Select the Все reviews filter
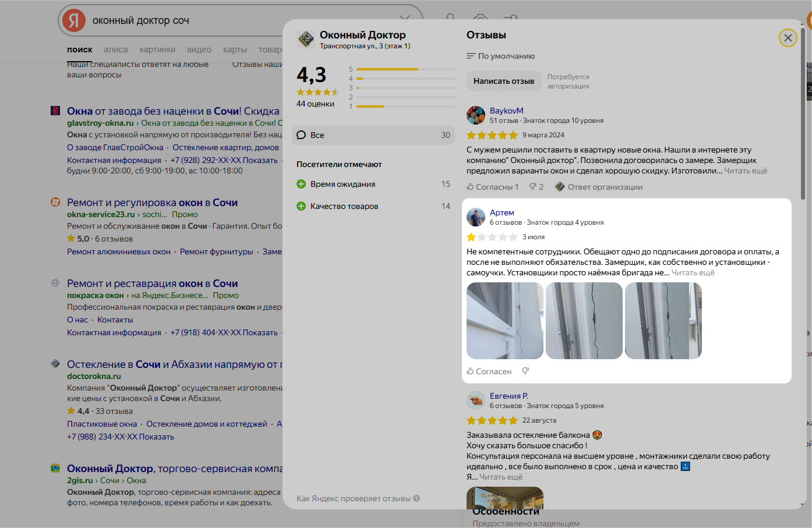Viewport: 812px width, 528px height. [373, 135]
